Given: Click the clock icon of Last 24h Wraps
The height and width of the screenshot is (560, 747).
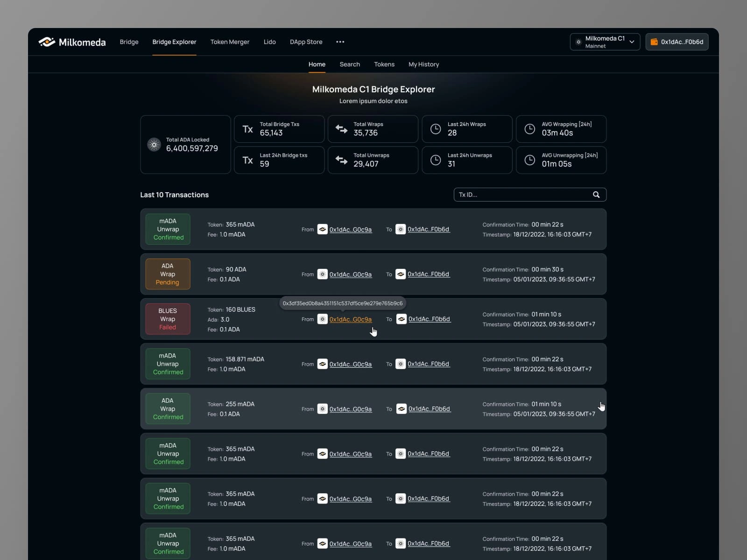Looking at the screenshot, I should point(436,129).
